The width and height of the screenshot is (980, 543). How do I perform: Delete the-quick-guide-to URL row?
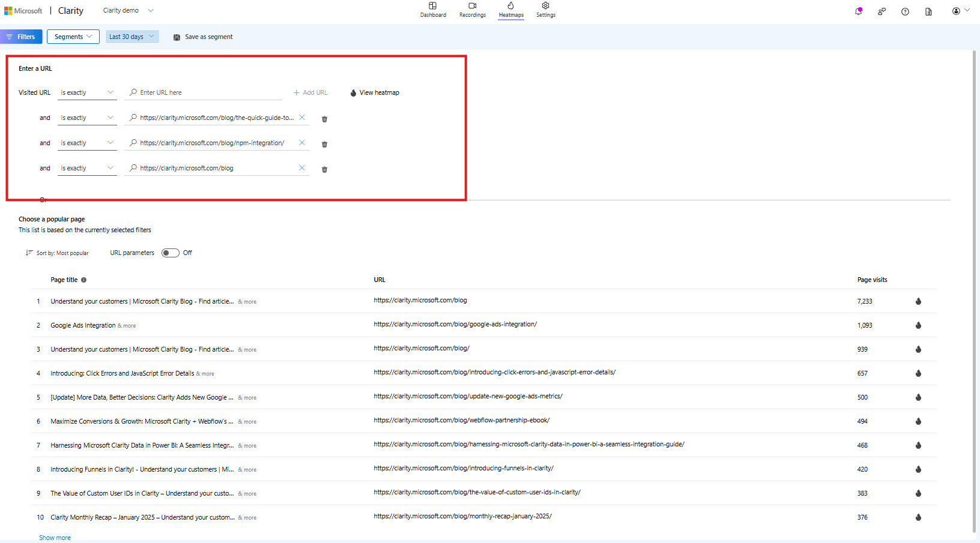324,119
